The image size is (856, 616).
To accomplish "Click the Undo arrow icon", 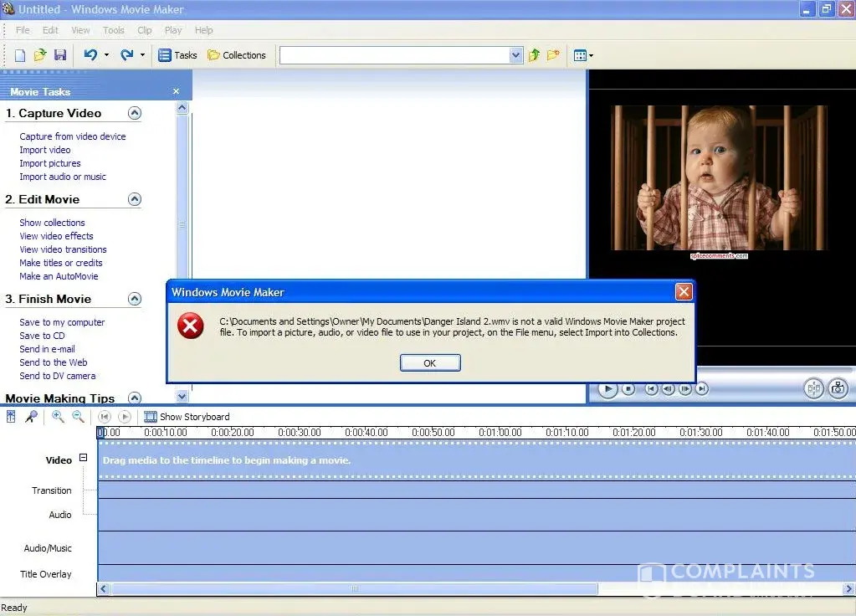I will (90, 55).
